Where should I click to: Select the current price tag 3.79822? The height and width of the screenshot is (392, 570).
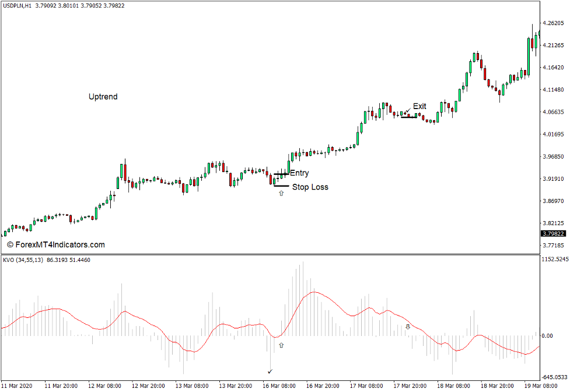click(x=552, y=235)
